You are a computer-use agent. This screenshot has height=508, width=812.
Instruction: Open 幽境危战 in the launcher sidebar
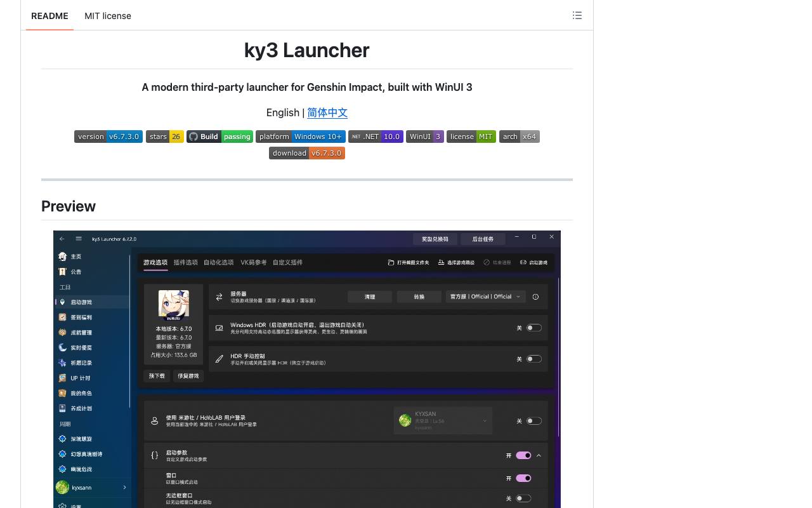(92, 469)
